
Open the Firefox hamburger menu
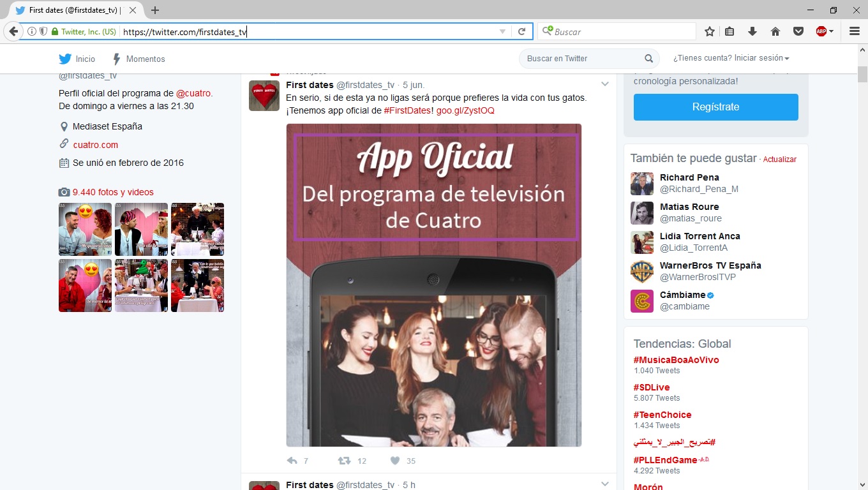click(x=855, y=32)
